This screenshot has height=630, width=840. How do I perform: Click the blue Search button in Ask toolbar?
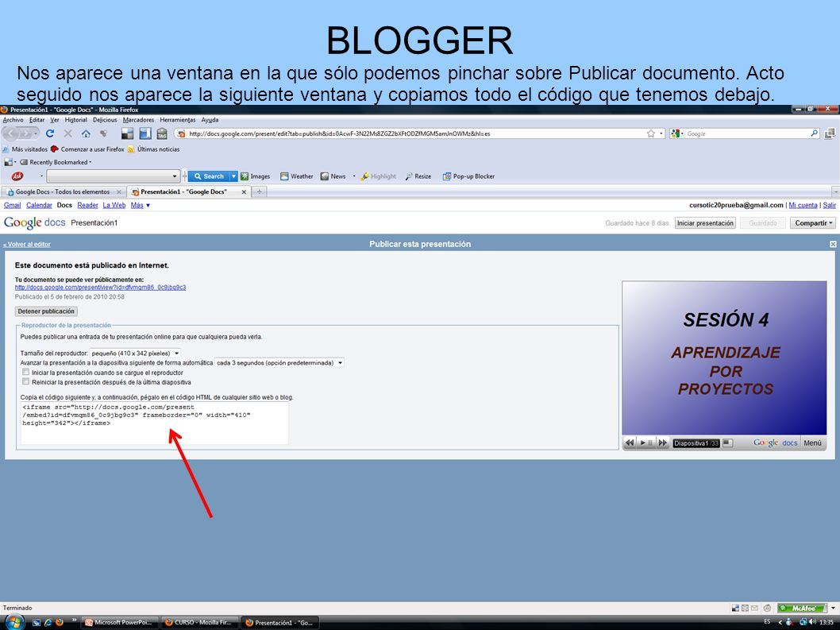(x=209, y=176)
